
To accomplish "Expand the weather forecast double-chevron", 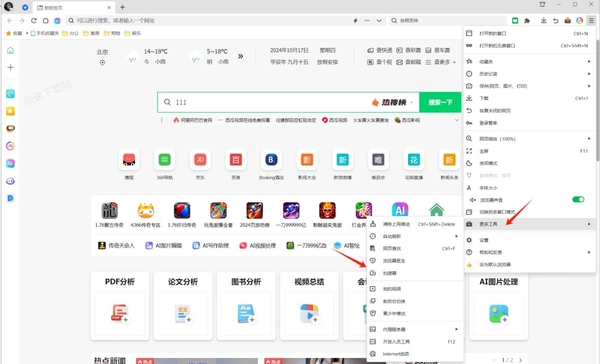I will 240,56.
